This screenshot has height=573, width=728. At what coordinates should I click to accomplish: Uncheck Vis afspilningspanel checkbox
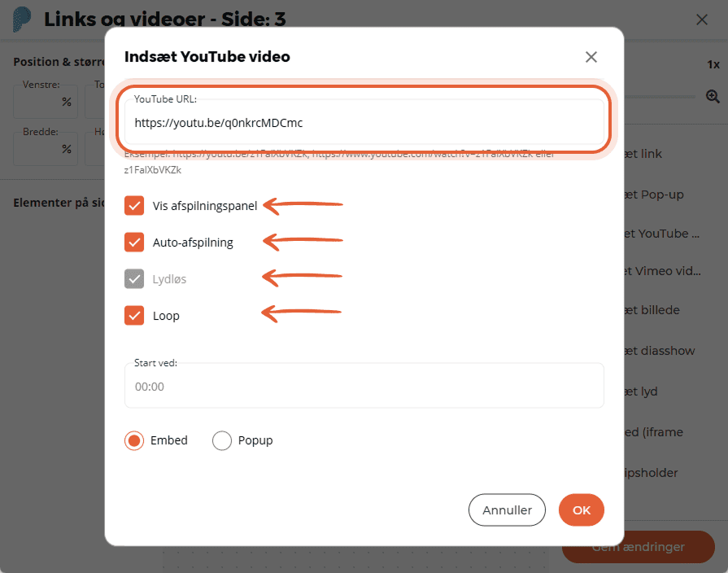point(134,205)
